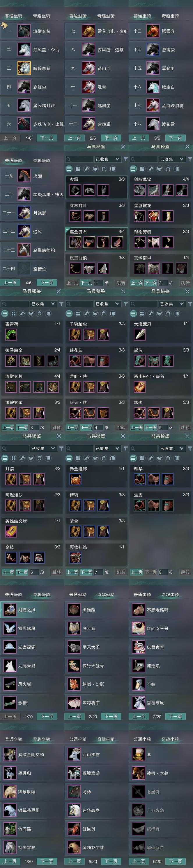Viewport: 193px width, 868px height.
Task: Select the 赤金挂饰 ornament icon
Action: 75,479
